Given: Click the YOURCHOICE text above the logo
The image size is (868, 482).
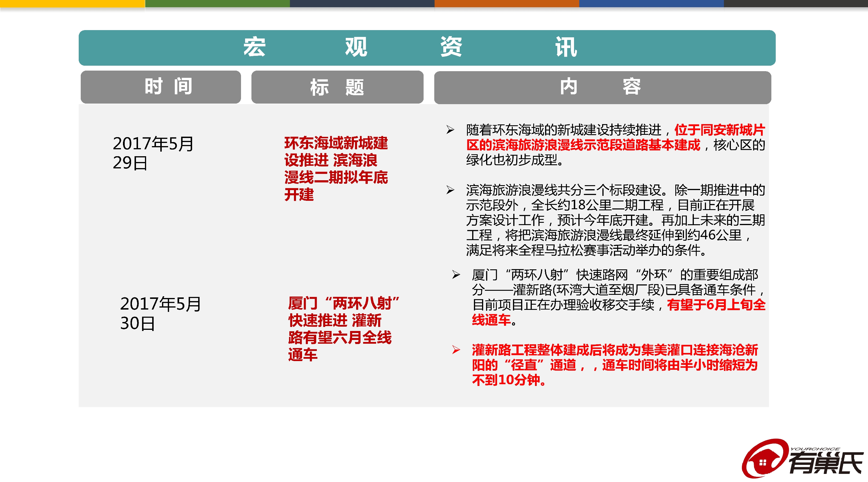Looking at the screenshot, I should [x=815, y=449].
